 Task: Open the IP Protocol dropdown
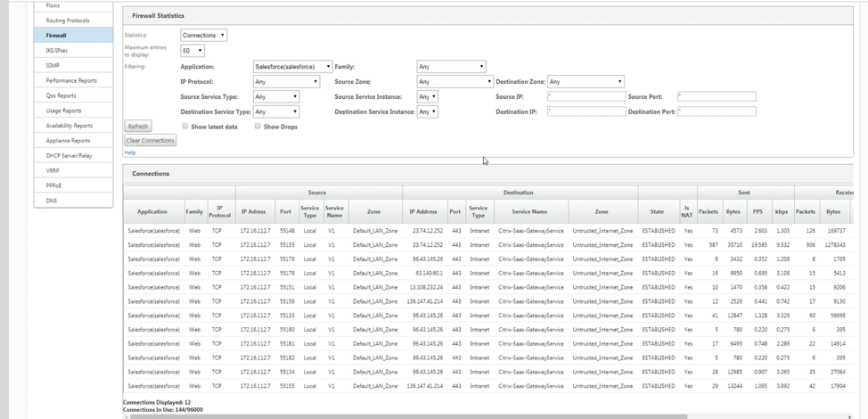[286, 81]
